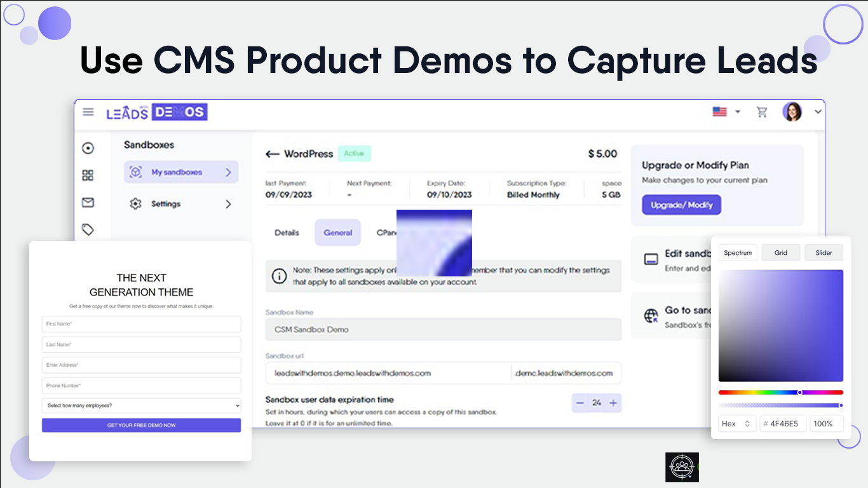Click the tag icon in sidebar

pyautogui.click(x=88, y=229)
